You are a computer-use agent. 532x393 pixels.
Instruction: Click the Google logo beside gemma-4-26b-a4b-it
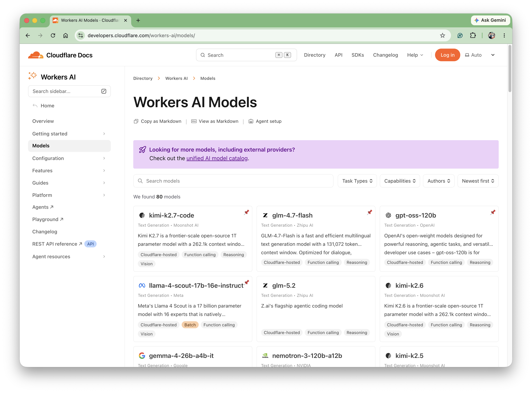(x=142, y=356)
